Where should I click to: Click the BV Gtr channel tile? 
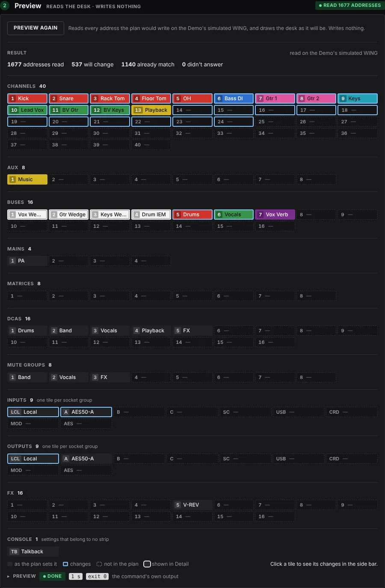68,110
